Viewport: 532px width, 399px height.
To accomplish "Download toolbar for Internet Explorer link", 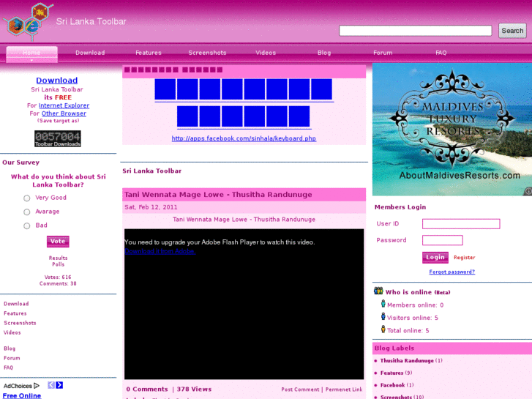I will tap(64, 105).
